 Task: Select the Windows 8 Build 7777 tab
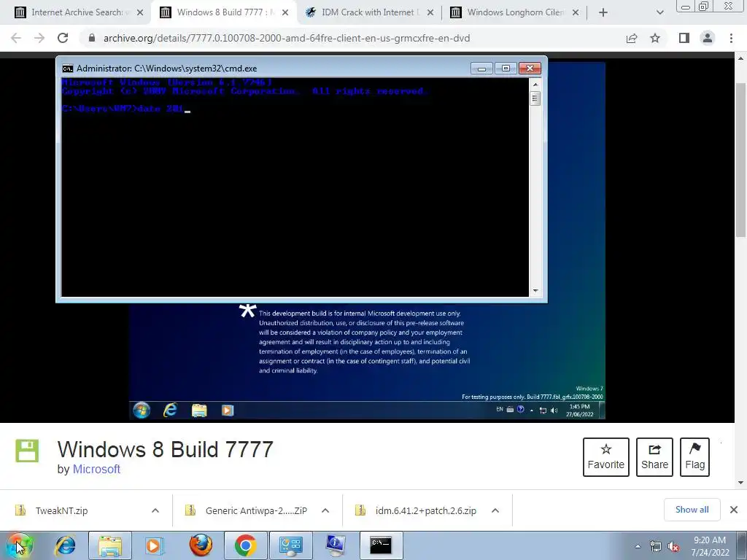point(224,12)
